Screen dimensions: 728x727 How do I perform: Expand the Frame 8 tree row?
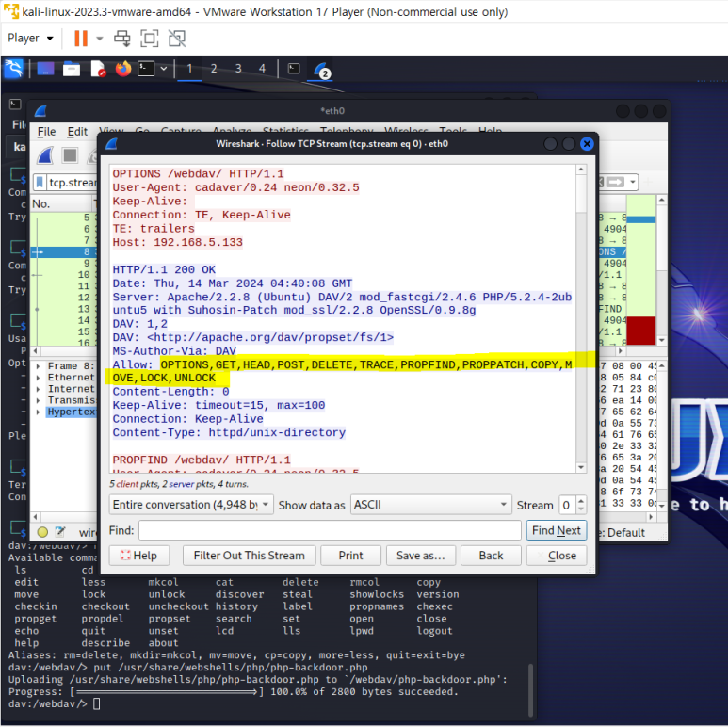pos(38,366)
